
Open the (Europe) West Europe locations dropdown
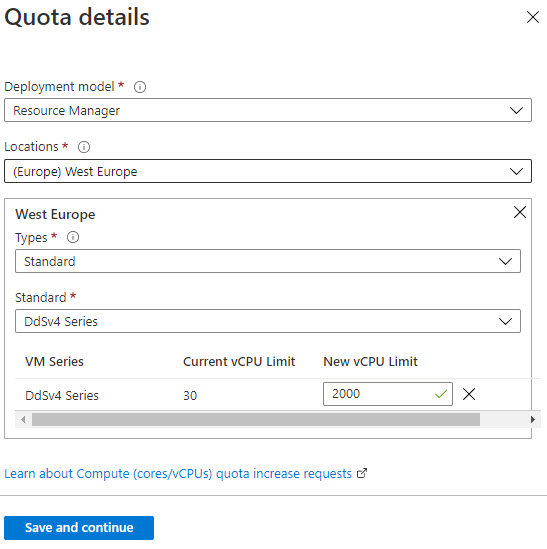(x=268, y=171)
